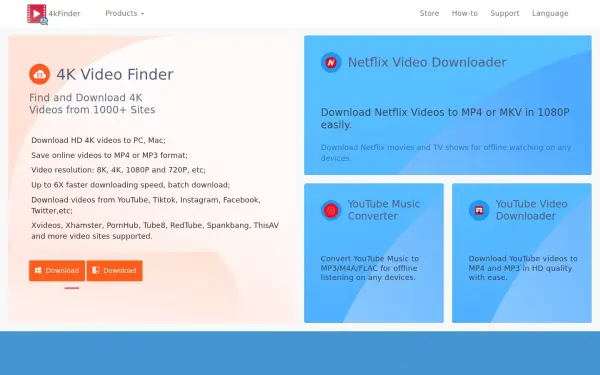Click the YouTube Music Converter red icon

(331, 210)
